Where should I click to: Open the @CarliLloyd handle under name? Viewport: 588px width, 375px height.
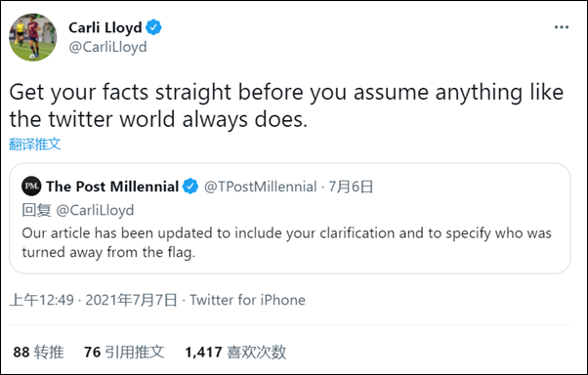click(107, 47)
